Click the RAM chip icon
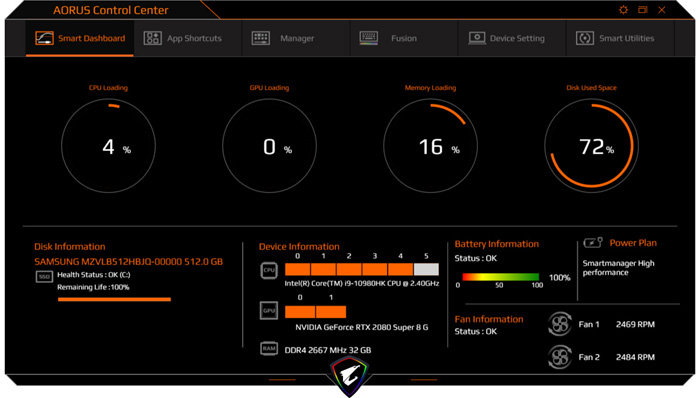 click(269, 348)
